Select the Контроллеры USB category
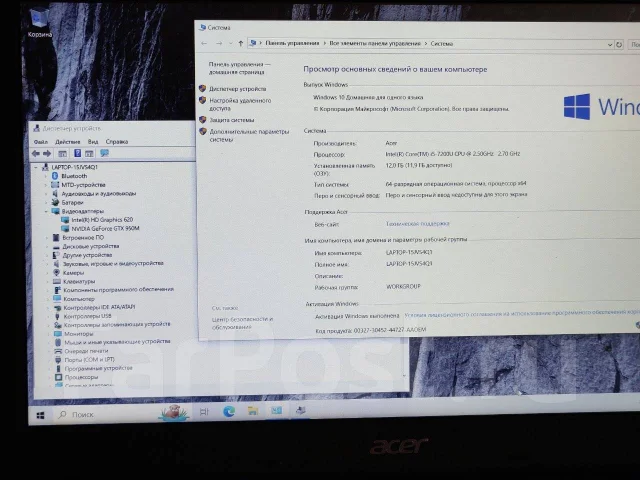Screen dimensions: 640x480 pos(87,316)
